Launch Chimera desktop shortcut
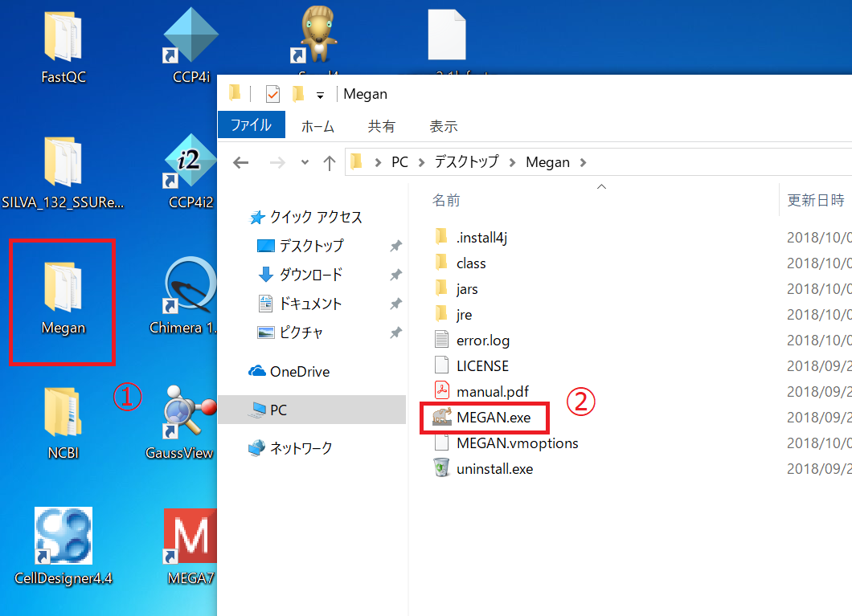This screenshot has height=616, width=852. (183, 296)
